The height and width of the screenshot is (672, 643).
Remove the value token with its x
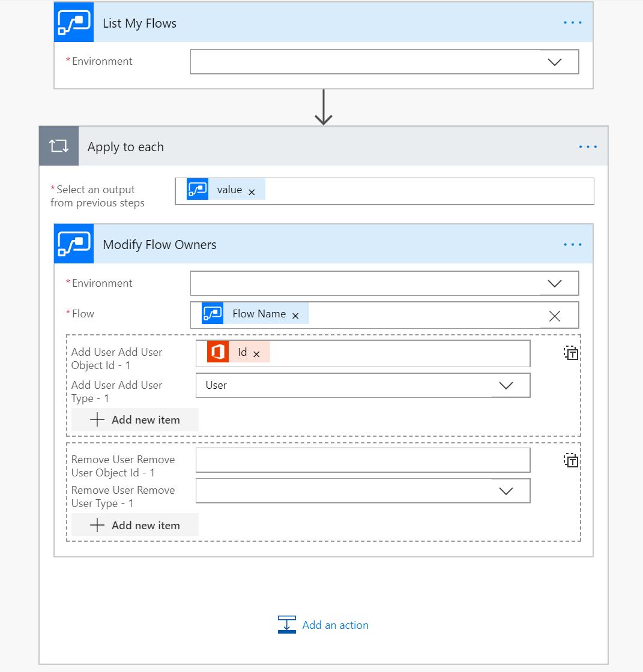[252, 190]
